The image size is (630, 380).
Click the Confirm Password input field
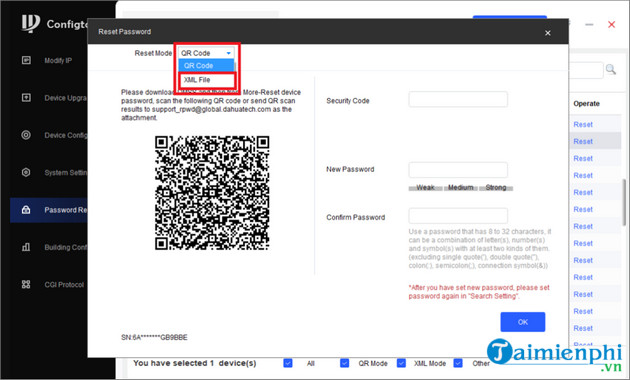458,216
